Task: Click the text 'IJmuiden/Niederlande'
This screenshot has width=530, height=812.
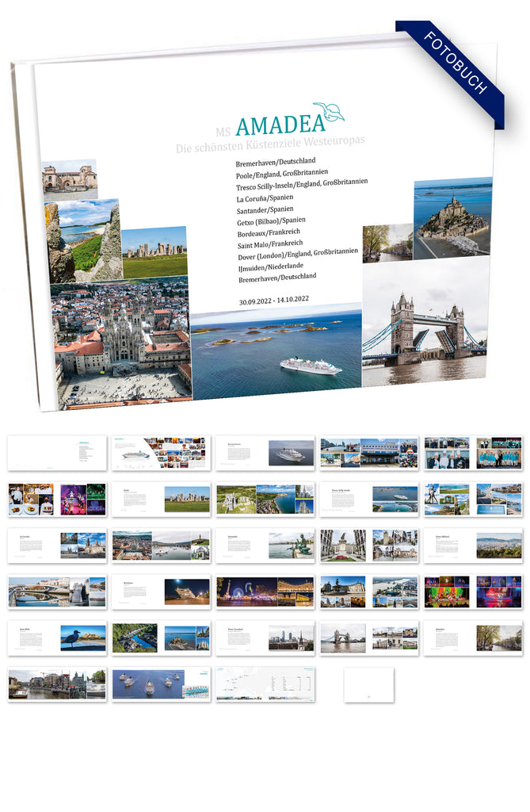Action: click(271, 266)
